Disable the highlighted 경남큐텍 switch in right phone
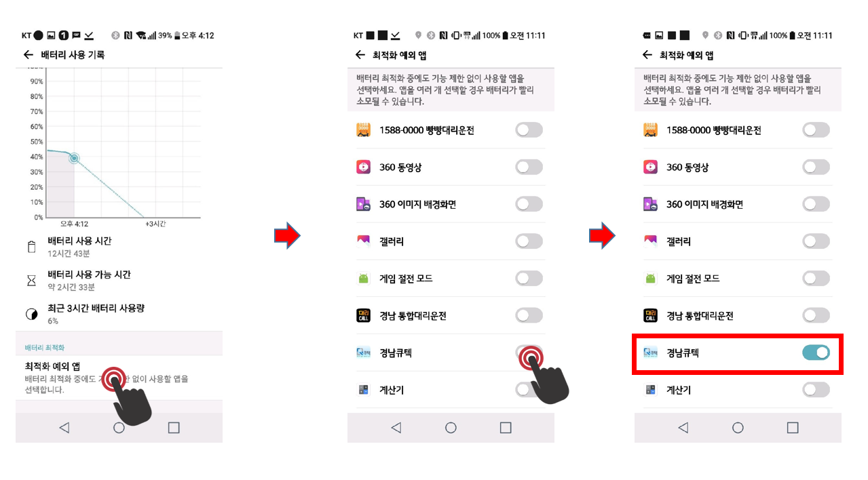 click(816, 353)
